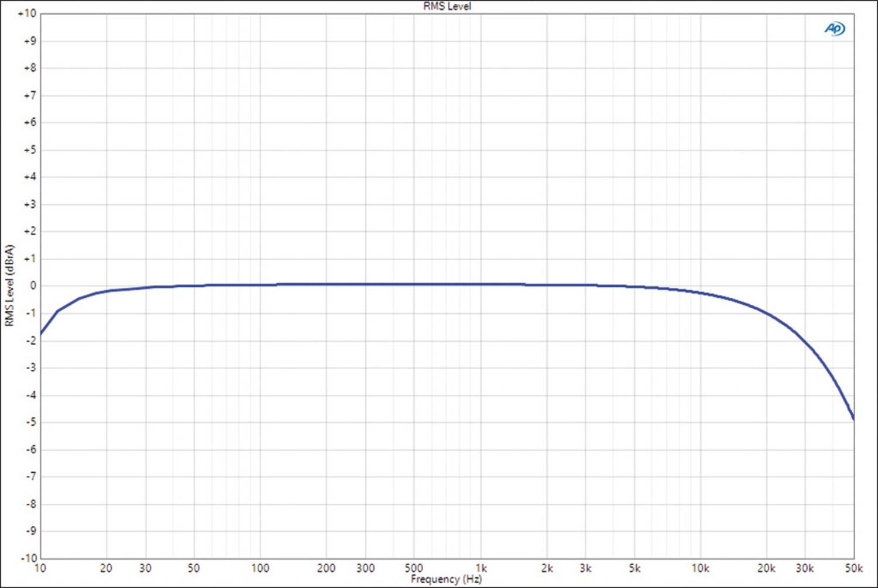
Task: Click the '+7' y-axis value
Action: pos(30,95)
